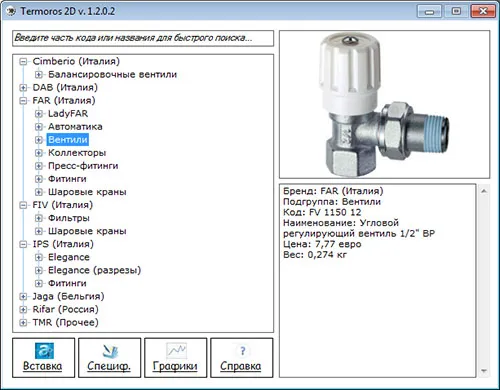The image size is (500, 390).
Task: Select Автоматика tree item
Action: click(75, 127)
